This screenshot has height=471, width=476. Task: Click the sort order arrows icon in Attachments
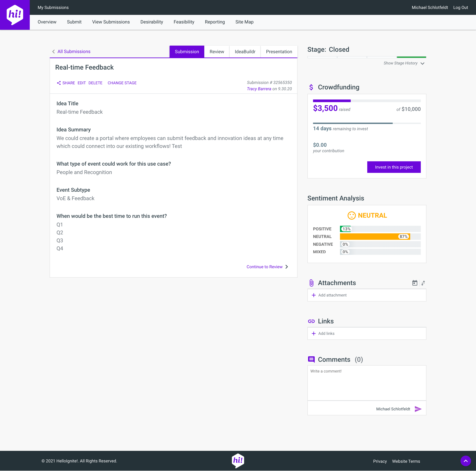[x=423, y=283]
